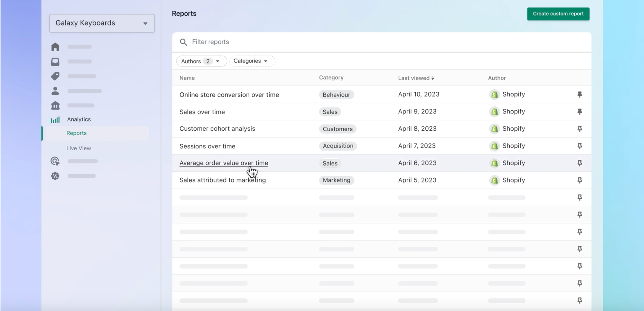Open the Live View section

pyautogui.click(x=78, y=148)
